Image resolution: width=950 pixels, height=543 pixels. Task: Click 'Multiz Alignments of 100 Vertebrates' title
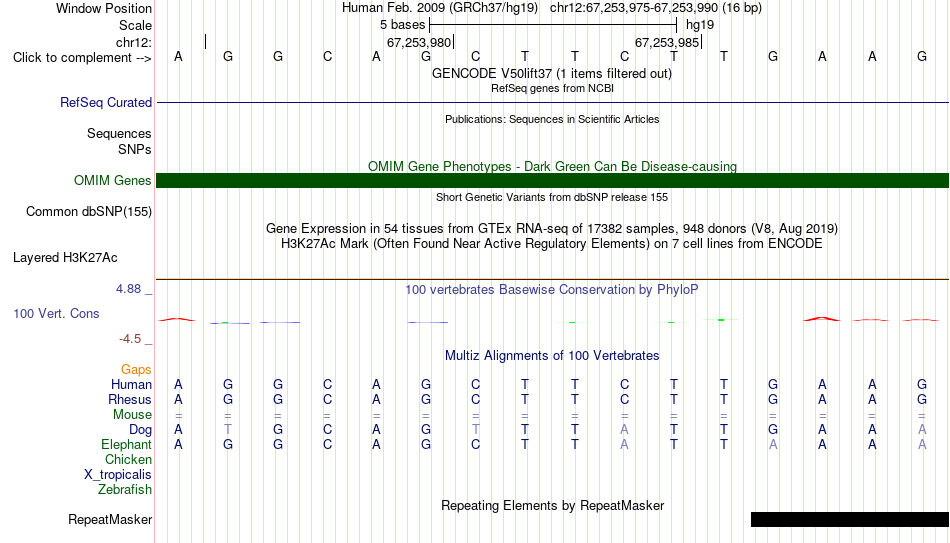click(x=552, y=356)
